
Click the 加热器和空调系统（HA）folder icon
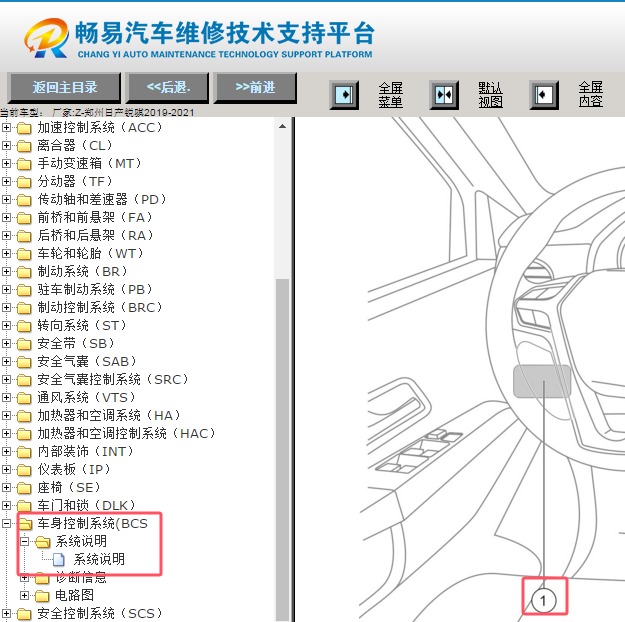[24, 415]
